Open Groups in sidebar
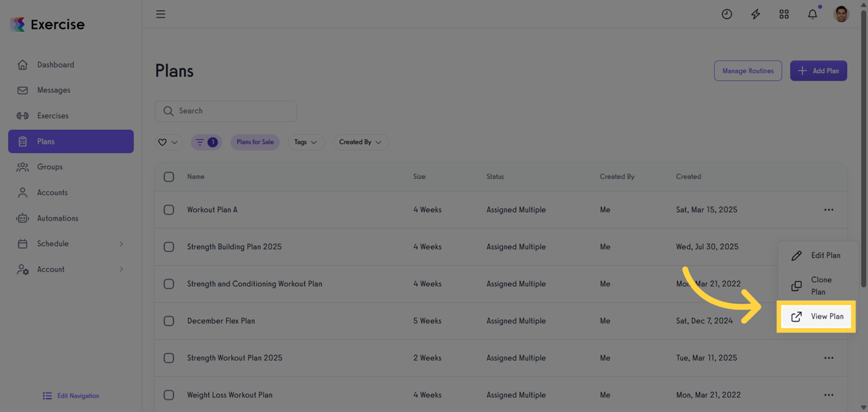The width and height of the screenshot is (868, 412). pyautogui.click(x=71, y=167)
